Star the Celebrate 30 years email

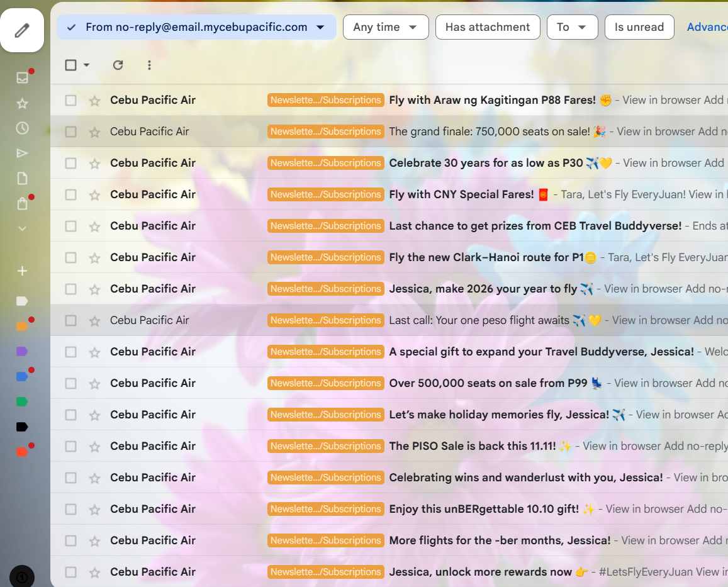coord(95,164)
